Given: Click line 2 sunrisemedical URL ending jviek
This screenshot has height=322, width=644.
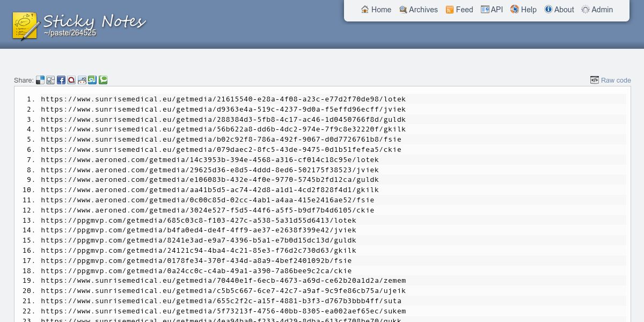Looking at the screenshot, I should tap(223, 109).
